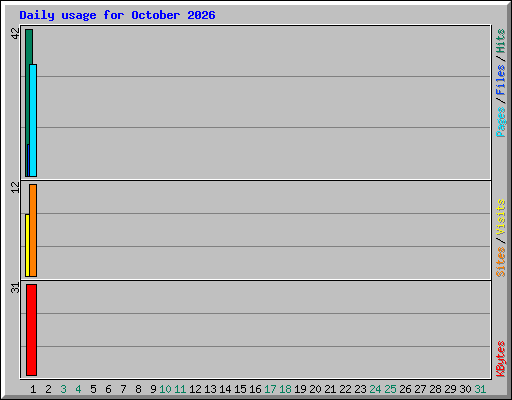This screenshot has height=400, width=512.
Task: Click the 'Daily usage for October 2026' title
Action: (x=117, y=15)
